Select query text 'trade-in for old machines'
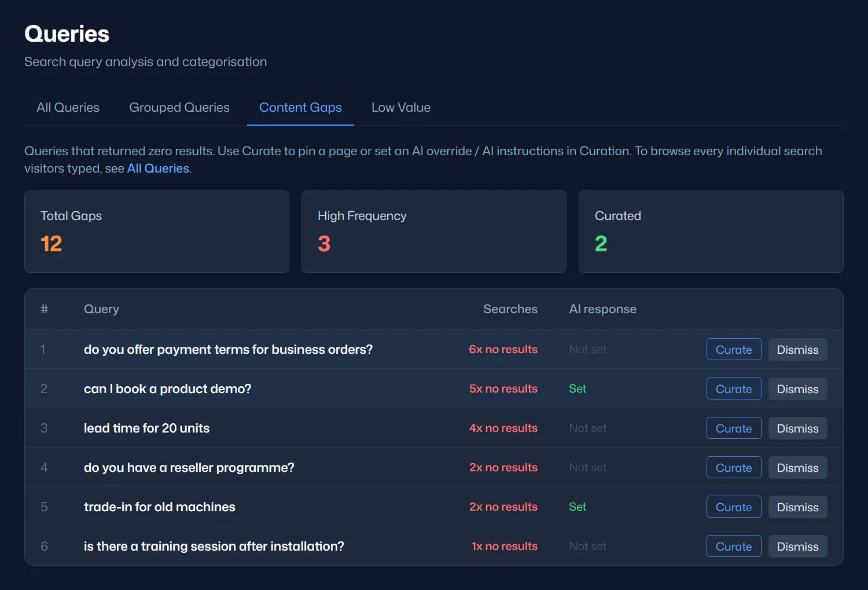Viewport: 868px width, 590px height. pyautogui.click(x=159, y=507)
